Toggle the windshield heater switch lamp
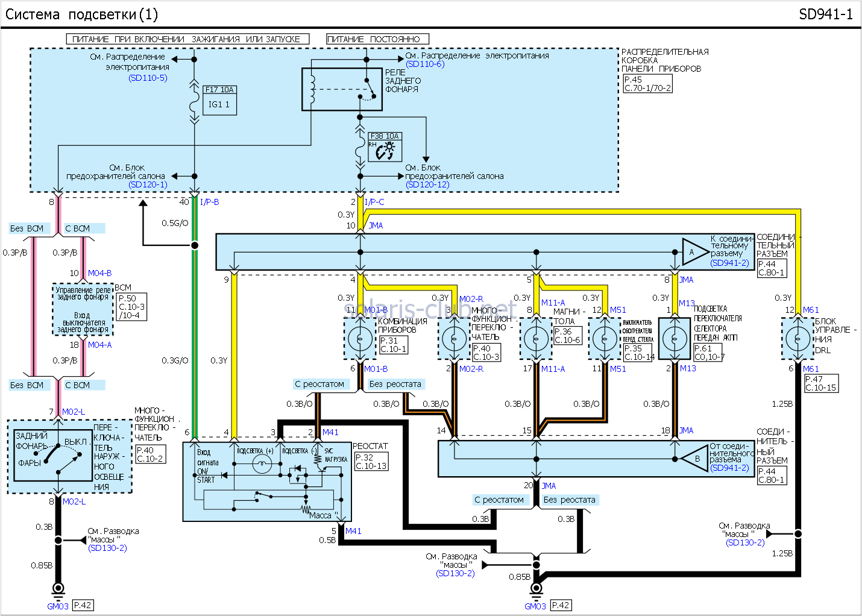 click(605, 339)
